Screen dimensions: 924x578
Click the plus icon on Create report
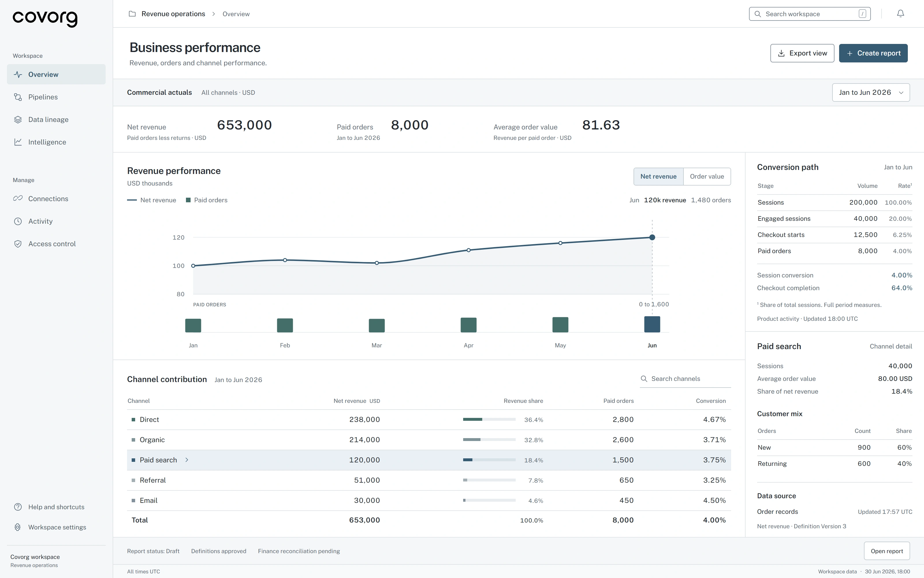(x=850, y=53)
